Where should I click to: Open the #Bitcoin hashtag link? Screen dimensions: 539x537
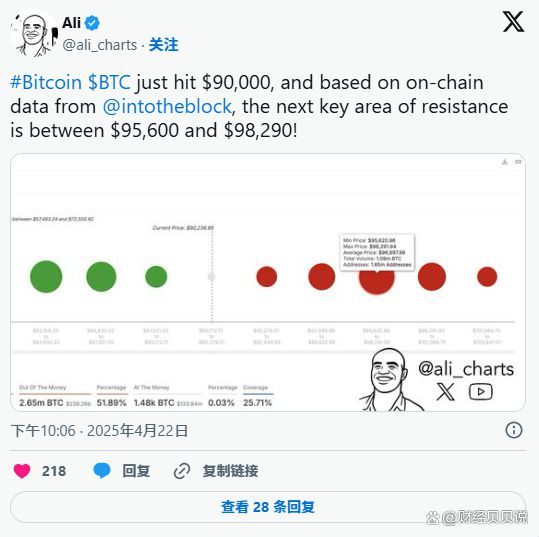click(x=46, y=83)
